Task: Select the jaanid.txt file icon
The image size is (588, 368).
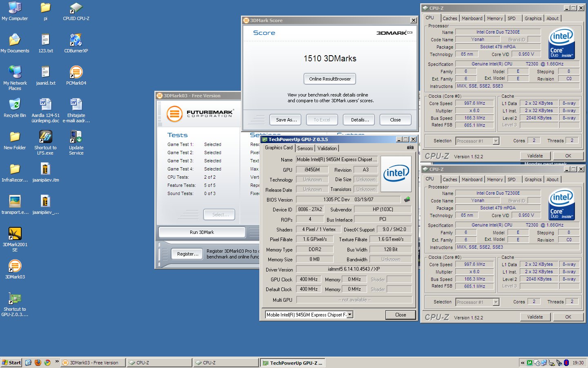Action: [x=45, y=76]
